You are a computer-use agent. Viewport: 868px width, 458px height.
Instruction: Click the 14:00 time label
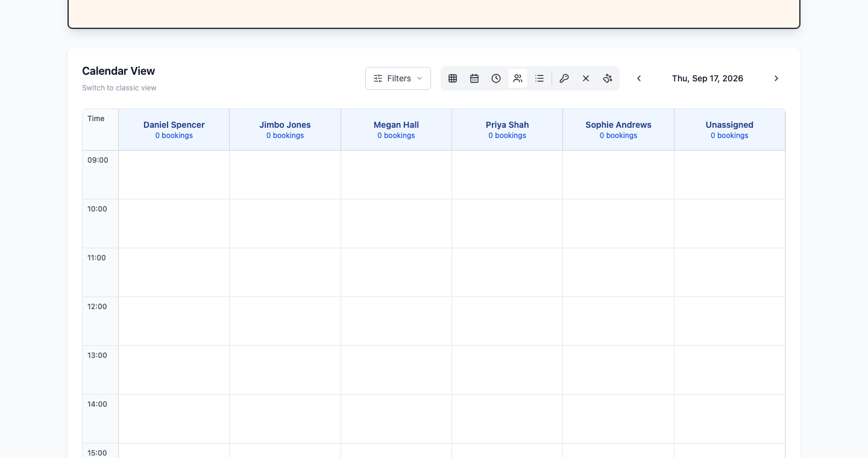pyautogui.click(x=97, y=404)
